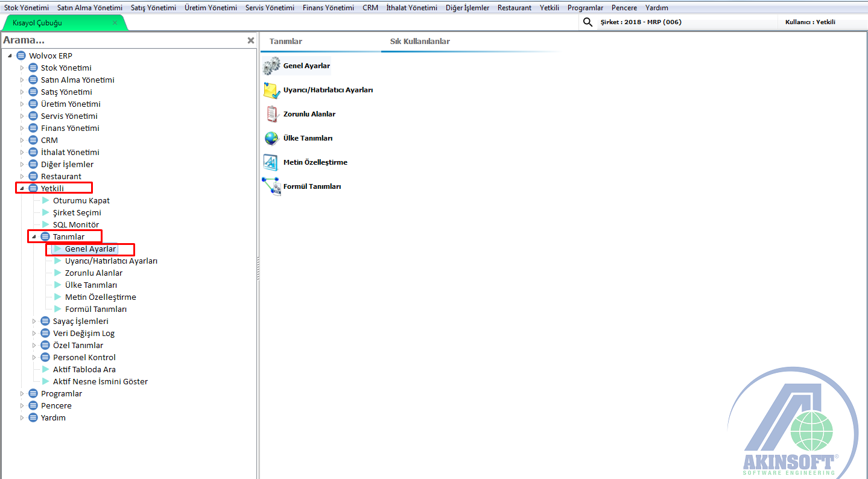Viewport: 868px width, 479px height.
Task: Open the Pencere menu in menu bar
Action: [x=624, y=8]
